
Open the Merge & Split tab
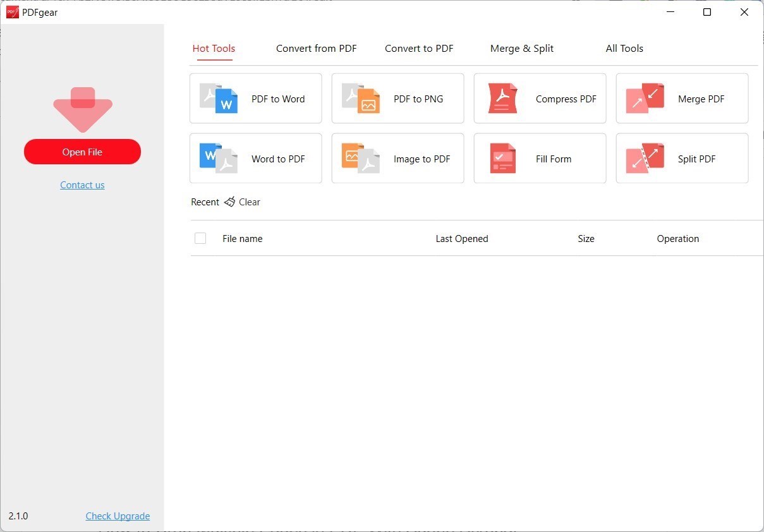521,48
